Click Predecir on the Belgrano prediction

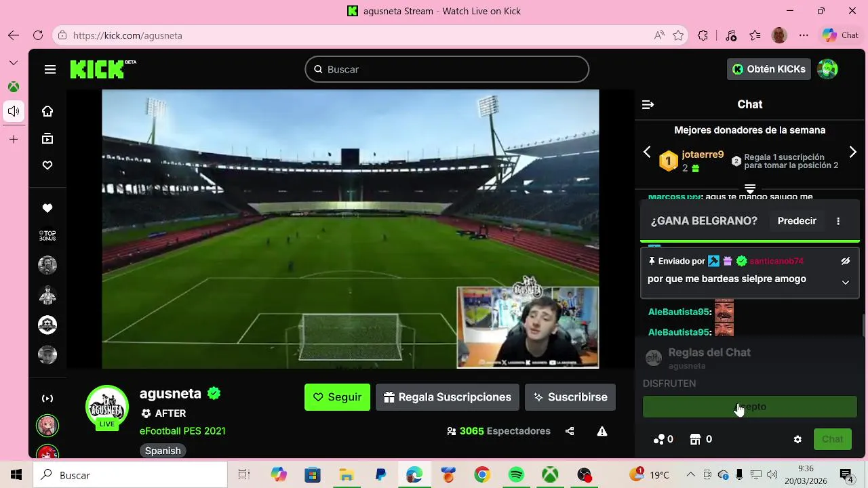coord(797,221)
